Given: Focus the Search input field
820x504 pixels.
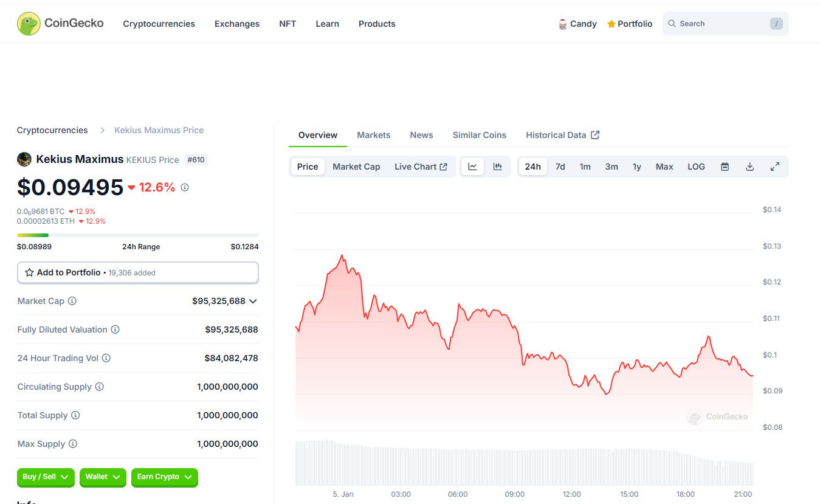Looking at the screenshot, I should coord(720,24).
